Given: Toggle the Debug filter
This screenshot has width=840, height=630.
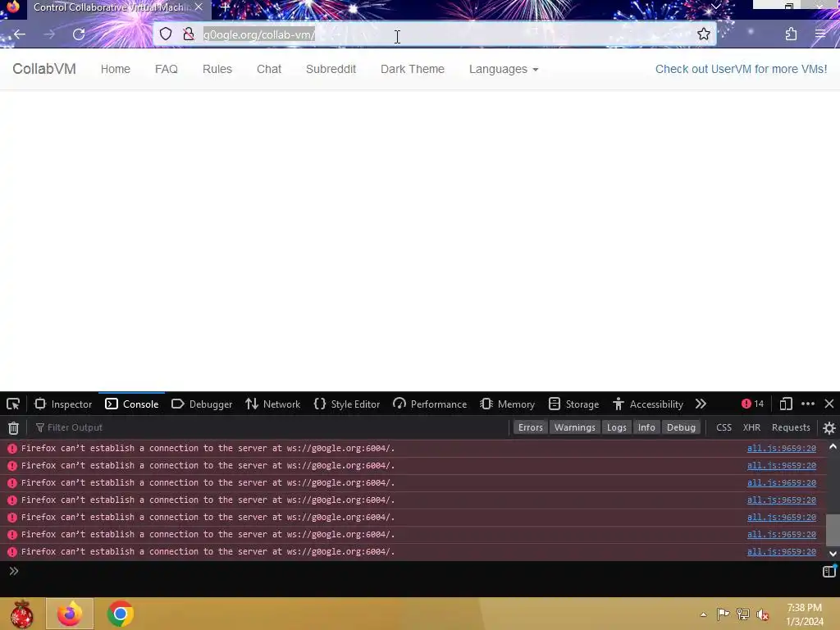Looking at the screenshot, I should point(681,427).
